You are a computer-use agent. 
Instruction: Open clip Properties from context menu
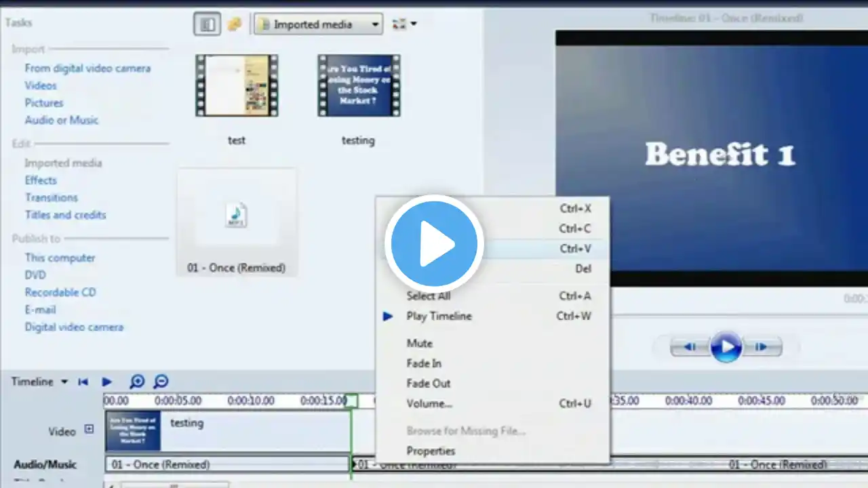[x=493, y=451]
